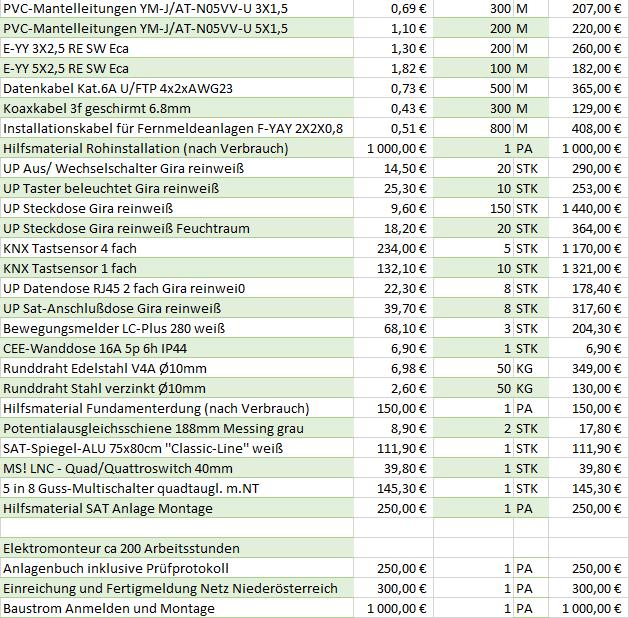Select cell 'PVC-Mantelleitungen YM-J/AT-N05VV-U 3X1,5'
The height and width of the screenshot is (618, 629).
tap(177, 8)
